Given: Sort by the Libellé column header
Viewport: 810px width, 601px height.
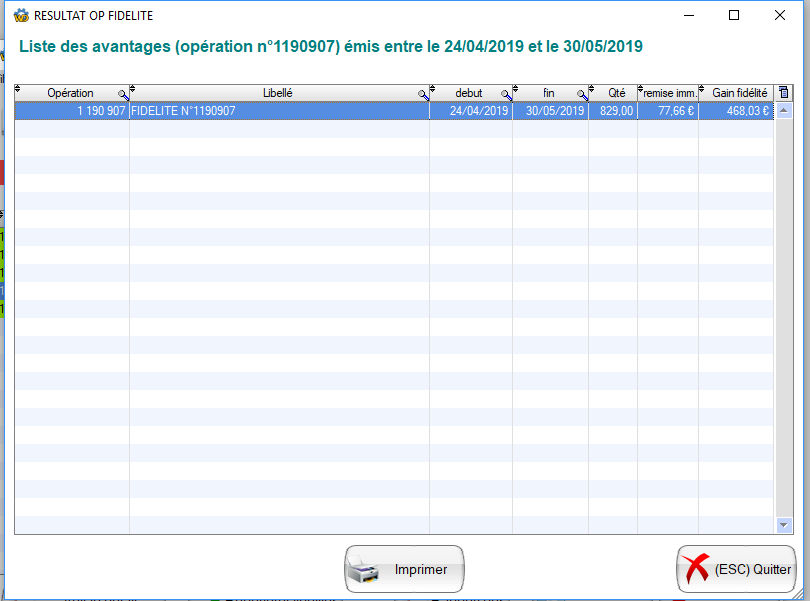Looking at the screenshot, I should (277, 93).
